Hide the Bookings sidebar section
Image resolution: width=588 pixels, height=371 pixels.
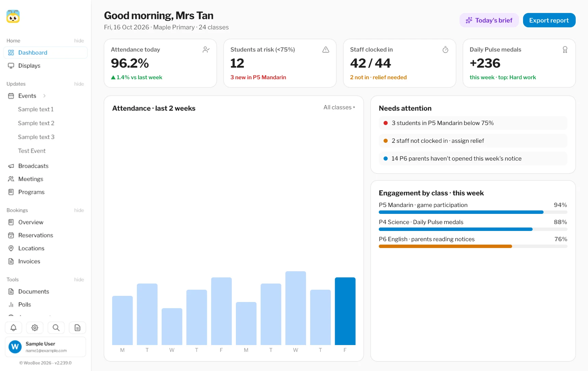(x=79, y=210)
